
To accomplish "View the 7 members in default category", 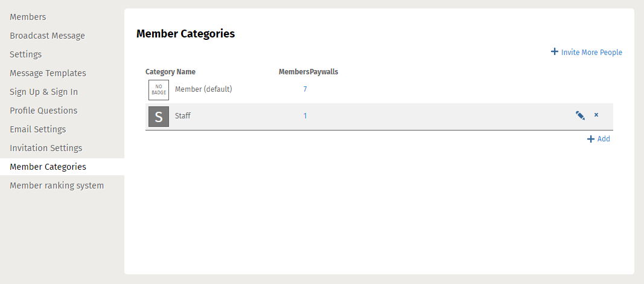I will (x=305, y=89).
